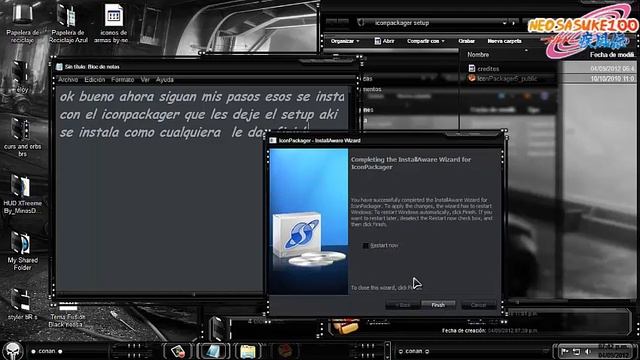This screenshot has width=640, height=360.
Task: Switch to the Notepad taskbar button
Action: pos(213,351)
